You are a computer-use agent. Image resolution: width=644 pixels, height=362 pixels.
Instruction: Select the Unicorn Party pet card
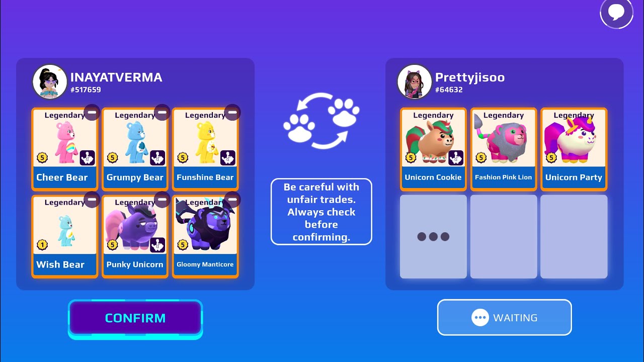tap(574, 149)
